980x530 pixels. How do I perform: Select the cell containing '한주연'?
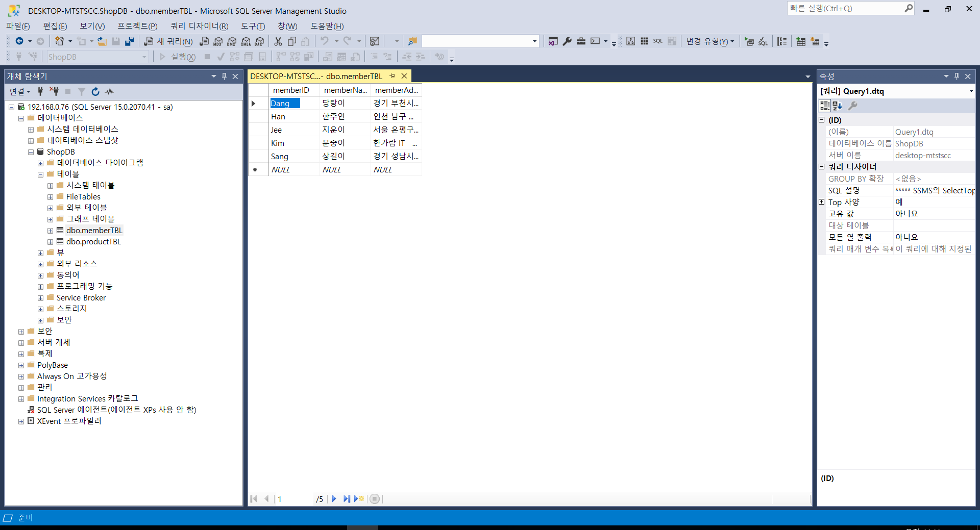[345, 117]
